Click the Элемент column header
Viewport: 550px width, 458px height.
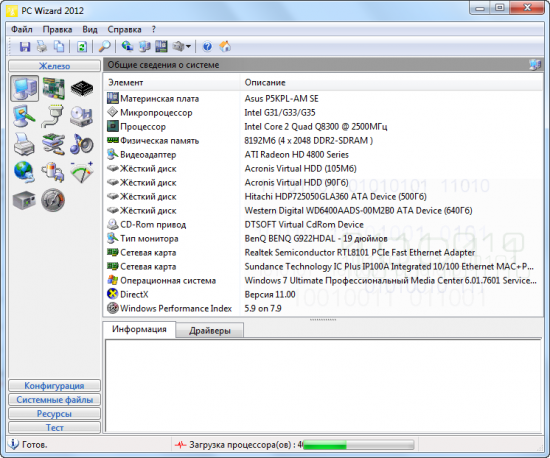click(172, 82)
